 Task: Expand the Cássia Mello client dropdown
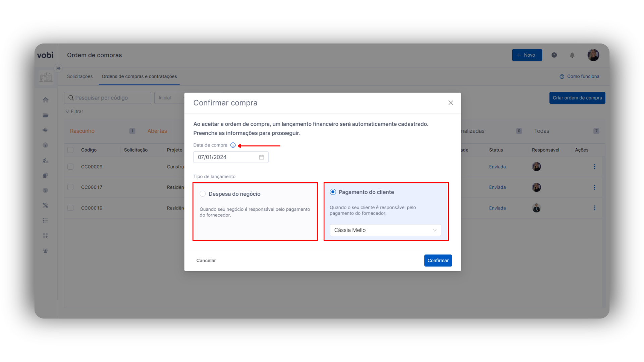tap(385, 230)
